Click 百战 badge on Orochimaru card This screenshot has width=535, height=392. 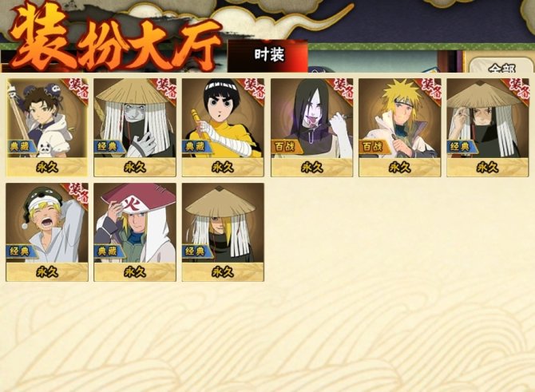(x=286, y=147)
